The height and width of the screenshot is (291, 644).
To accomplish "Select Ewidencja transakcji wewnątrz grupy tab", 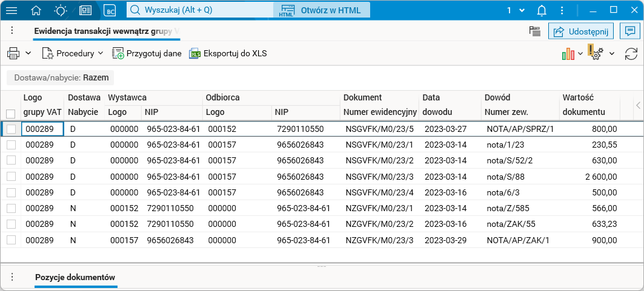I will (x=106, y=31).
